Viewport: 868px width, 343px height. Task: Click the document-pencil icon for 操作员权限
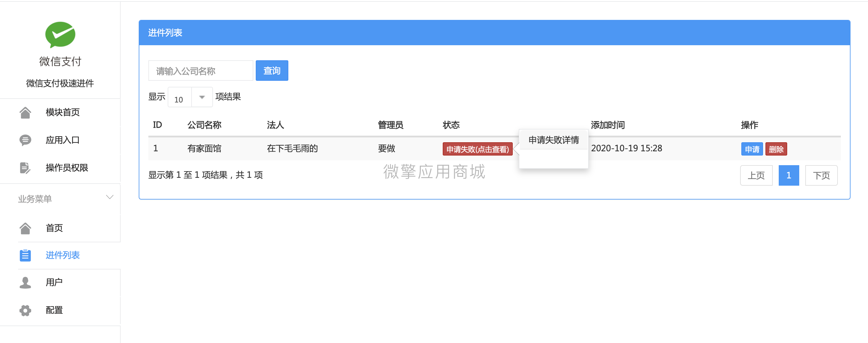point(25,168)
